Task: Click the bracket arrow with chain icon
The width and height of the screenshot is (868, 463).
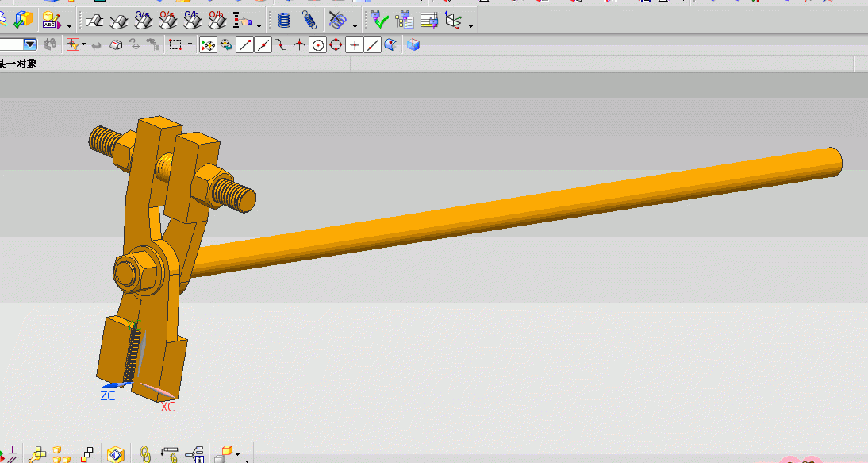Action: pos(169,455)
